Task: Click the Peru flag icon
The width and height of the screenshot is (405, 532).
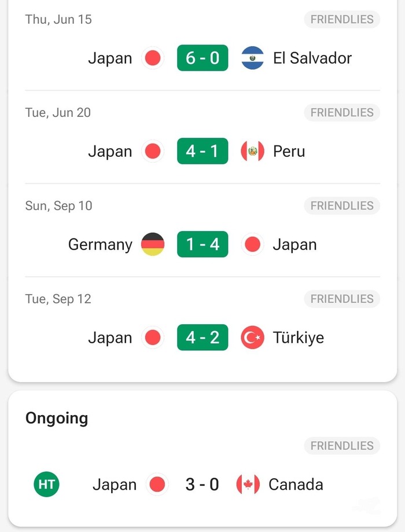Action: pos(252,151)
